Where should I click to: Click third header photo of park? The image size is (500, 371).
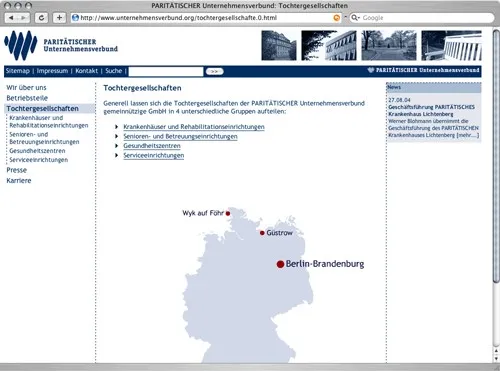click(389, 45)
